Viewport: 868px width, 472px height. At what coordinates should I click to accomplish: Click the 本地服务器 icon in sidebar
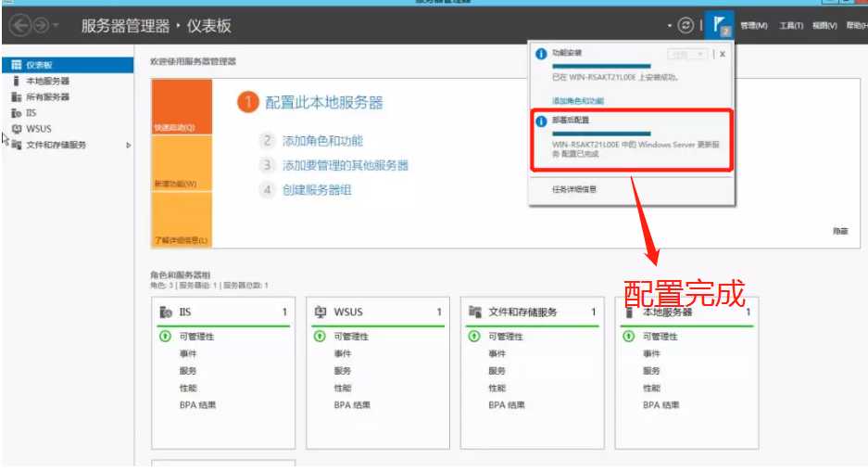(16, 81)
